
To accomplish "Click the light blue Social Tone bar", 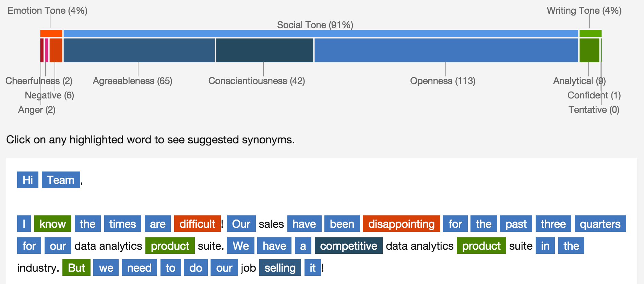I will pos(321,34).
